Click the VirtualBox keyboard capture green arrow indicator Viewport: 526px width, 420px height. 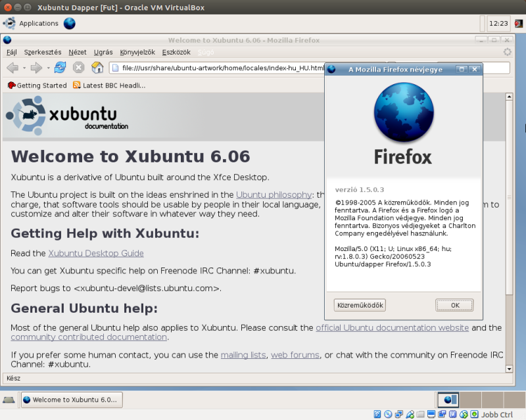[474, 415]
